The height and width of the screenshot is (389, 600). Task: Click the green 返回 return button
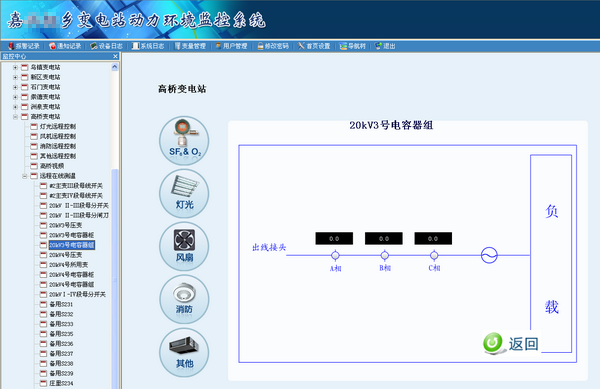point(511,343)
